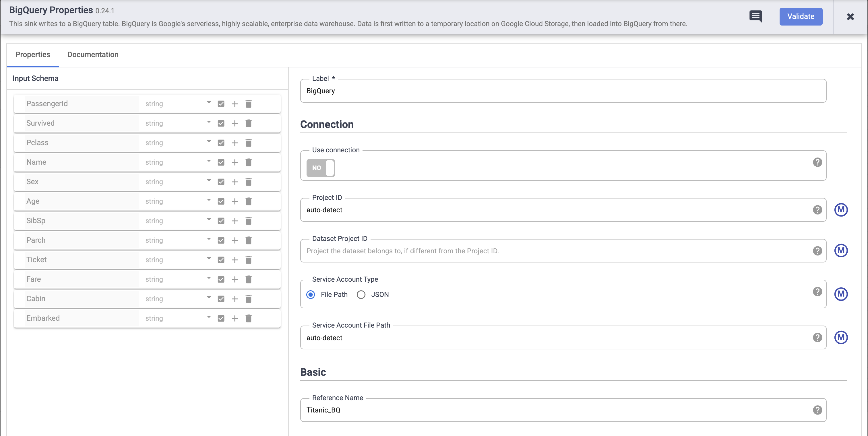Add a new field below Name

[235, 162]
